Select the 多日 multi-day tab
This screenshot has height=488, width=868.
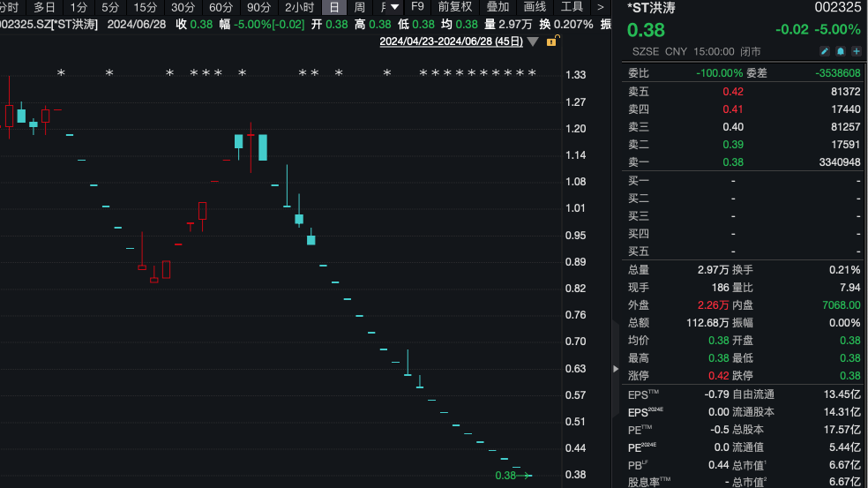pyautogui.click(x=44, y=7)
